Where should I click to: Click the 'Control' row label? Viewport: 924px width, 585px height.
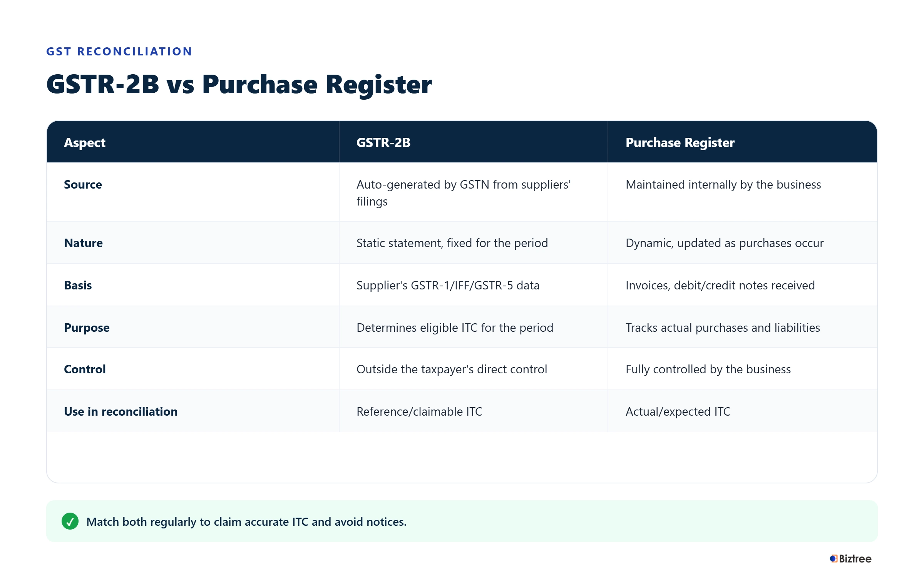click(x=85, y=369)
